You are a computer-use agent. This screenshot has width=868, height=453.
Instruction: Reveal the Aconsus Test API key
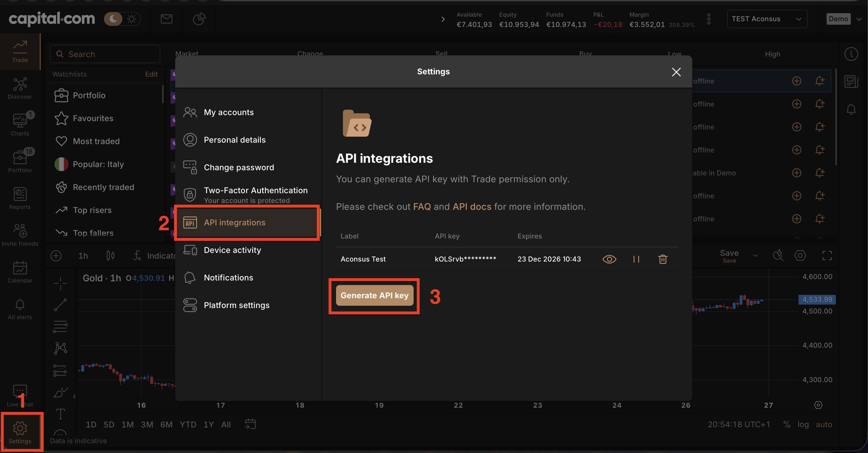click(x=609, y=259)
